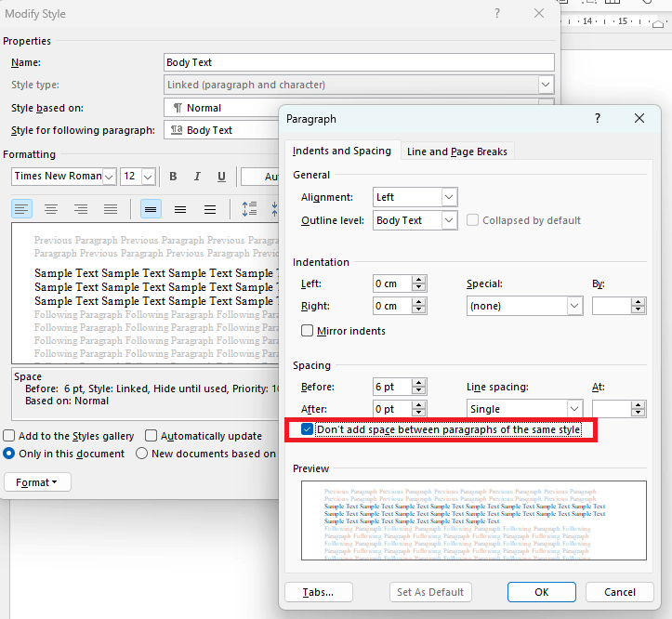Open Style for following paragraph dropdown
Image resolution: width=672 pixels, height=619 pixels.
(222, 130)
